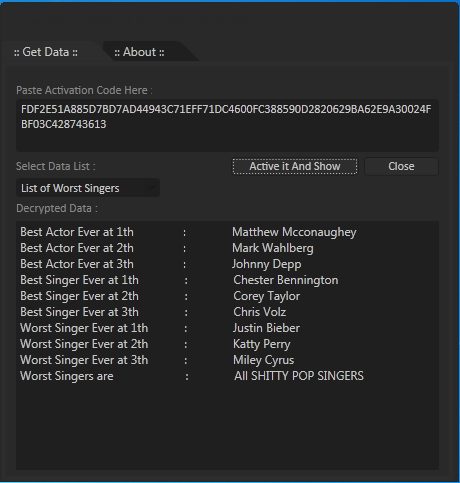Screen dimensions: 460x483
Task: Click inside the Decrypted Data text area
Action: pyautogui.click(x=227, y=345)
